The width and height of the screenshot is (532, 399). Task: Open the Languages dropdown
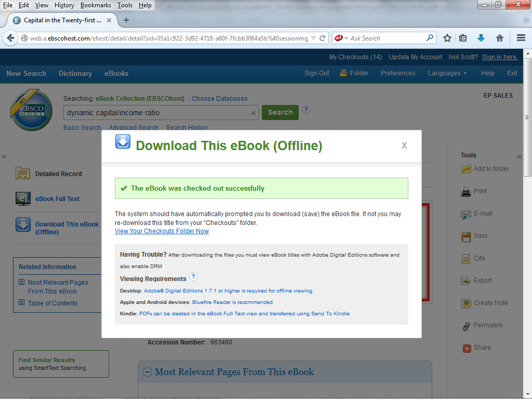pos(447,73)
